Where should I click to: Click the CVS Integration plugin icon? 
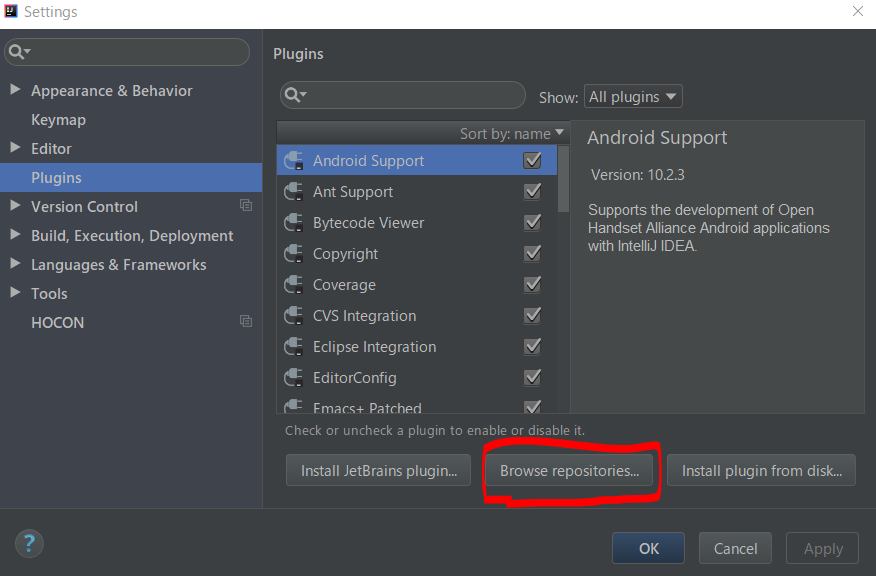(293, 316)
